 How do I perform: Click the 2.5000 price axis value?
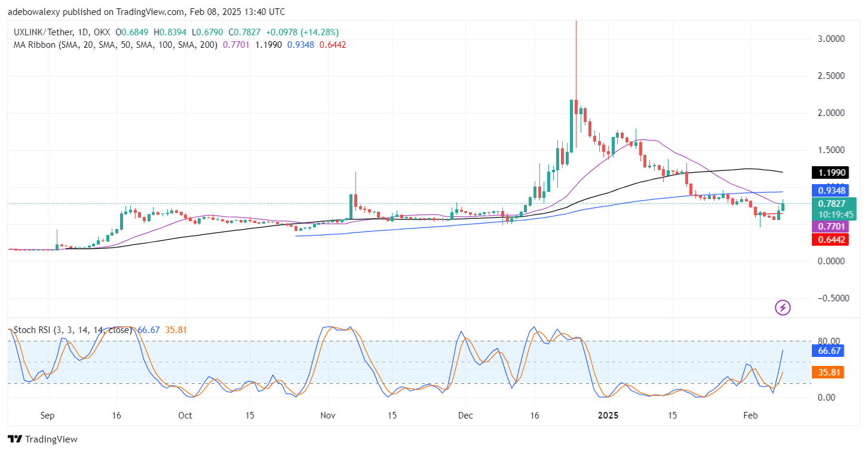pos(830,76)
